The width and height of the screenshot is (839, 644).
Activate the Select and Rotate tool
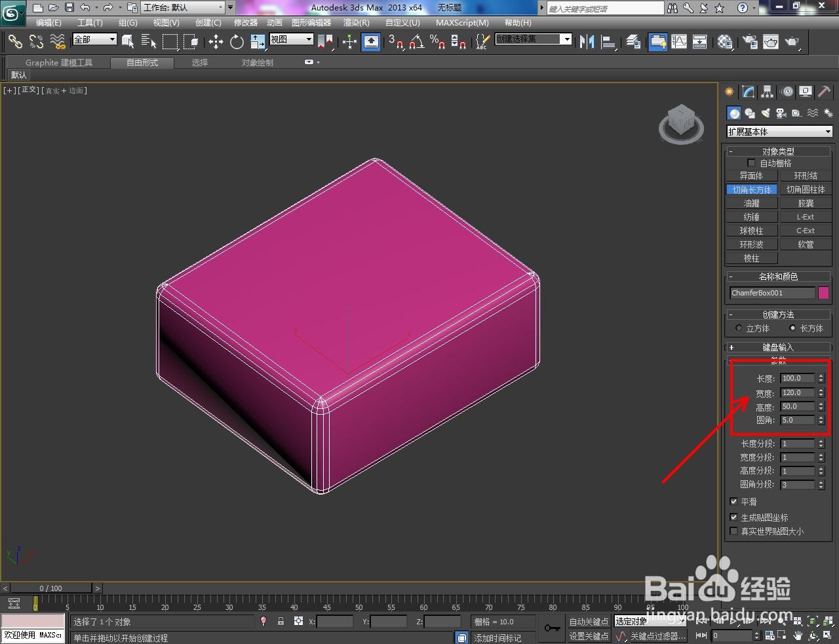point(236,42)
